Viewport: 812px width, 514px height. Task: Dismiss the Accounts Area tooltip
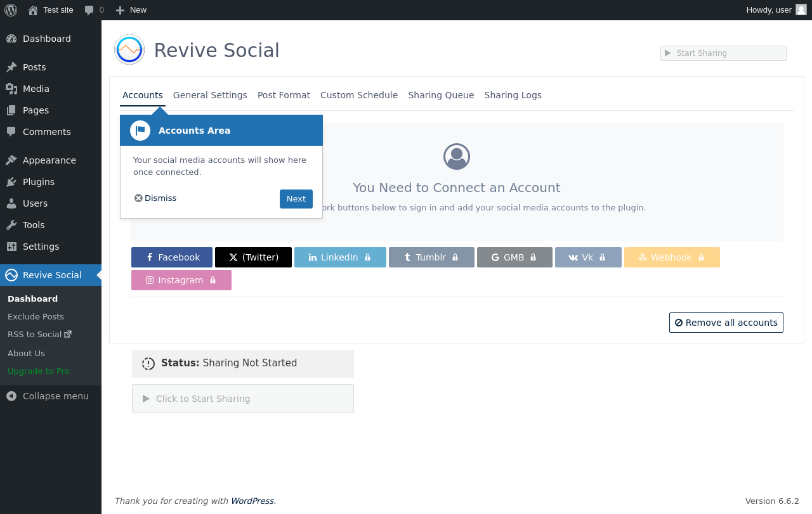click(x=155, y=198)
